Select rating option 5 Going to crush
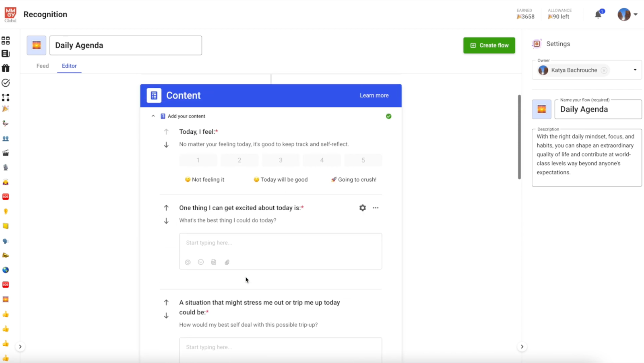The height and width of the screenshot is (363, 644). [x=363, y=160]
